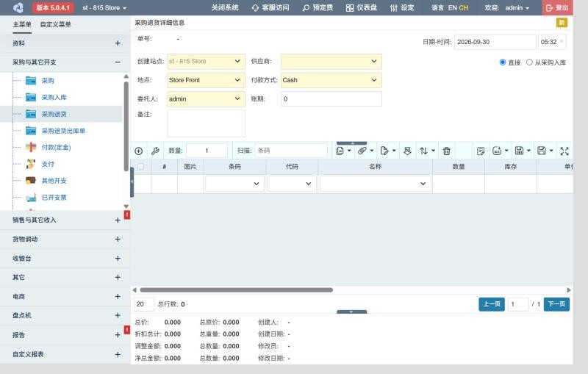Click 关闭系统 in top menu
The width and height of the screenshot is (588, 374).
click(225, 8)
